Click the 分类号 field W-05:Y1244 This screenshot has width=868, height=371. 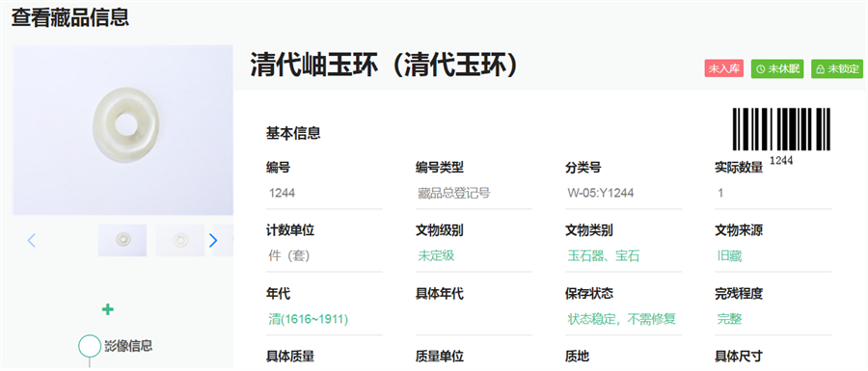(x=623, y=193)
